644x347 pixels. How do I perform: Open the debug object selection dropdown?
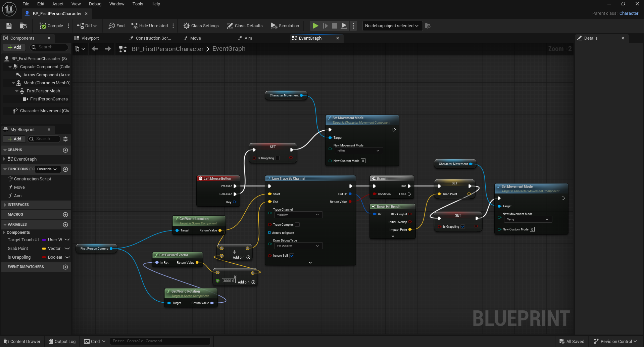[391, 26]
